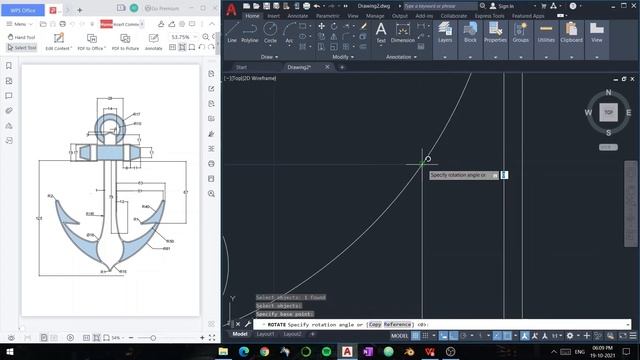
Task: Open the View panel in ribbon
Action: pyautogui.click(x=597, y=33)
